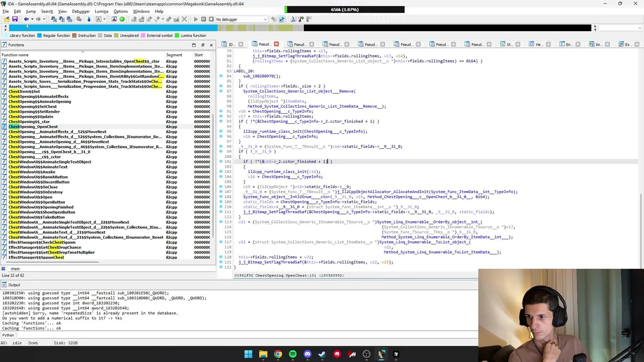644x362 pixels.
Task: Click the Python command-line language button
Action: [x=8, y=335]
